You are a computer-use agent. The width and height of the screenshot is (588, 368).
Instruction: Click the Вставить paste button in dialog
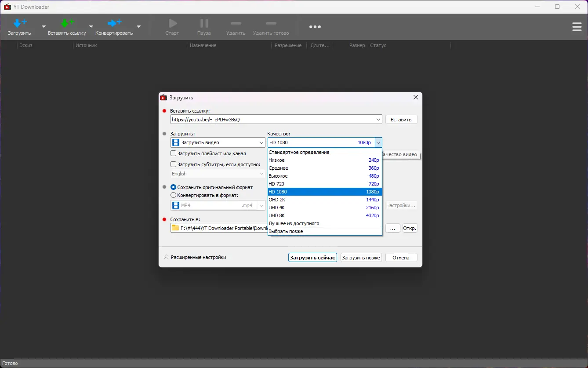tap(401, 120)
